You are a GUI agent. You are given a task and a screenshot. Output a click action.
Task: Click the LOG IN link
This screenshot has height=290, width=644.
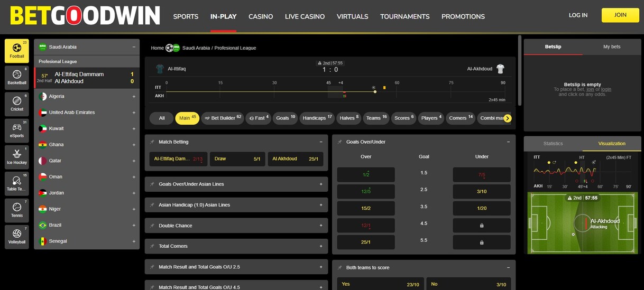point(578,15)
